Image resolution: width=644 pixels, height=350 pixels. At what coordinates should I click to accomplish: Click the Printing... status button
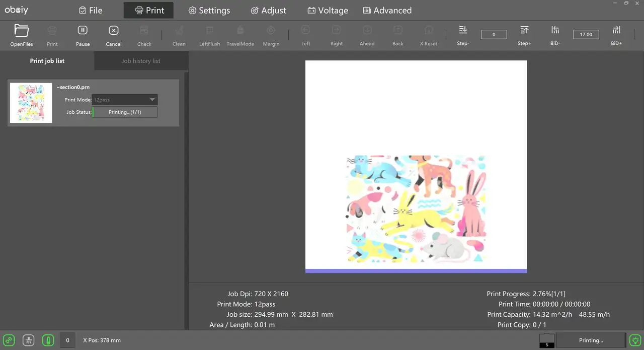[x=591, y=340]
